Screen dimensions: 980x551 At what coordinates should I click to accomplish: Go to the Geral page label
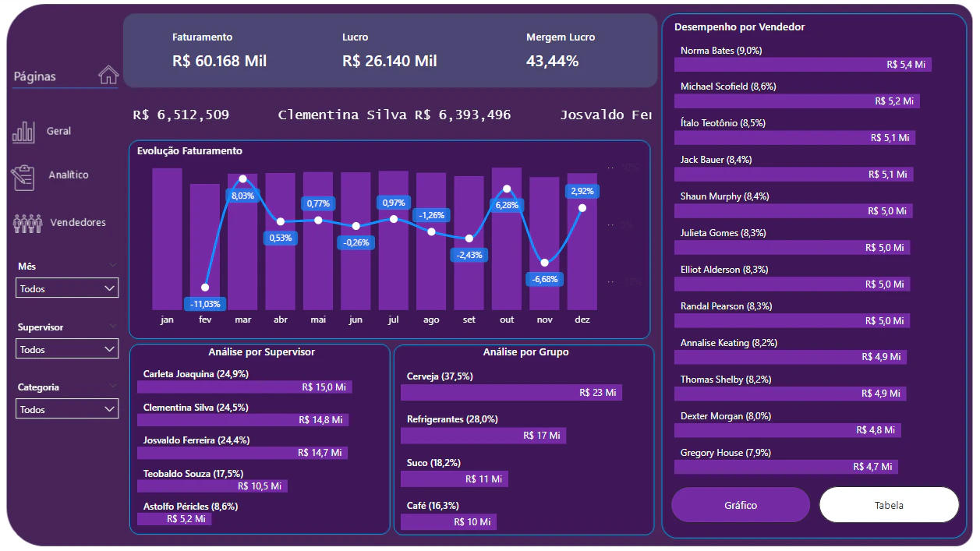pyautogui.click(x=58, y=131)
